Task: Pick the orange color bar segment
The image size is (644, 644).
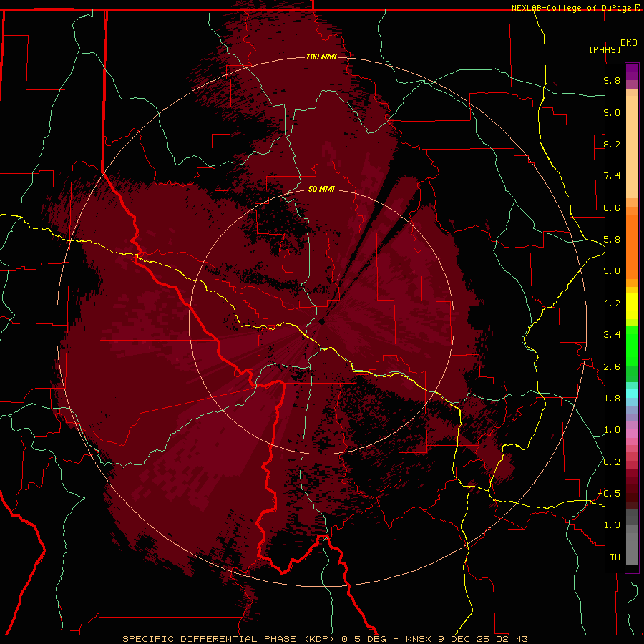Action: (x=632, y=246)
